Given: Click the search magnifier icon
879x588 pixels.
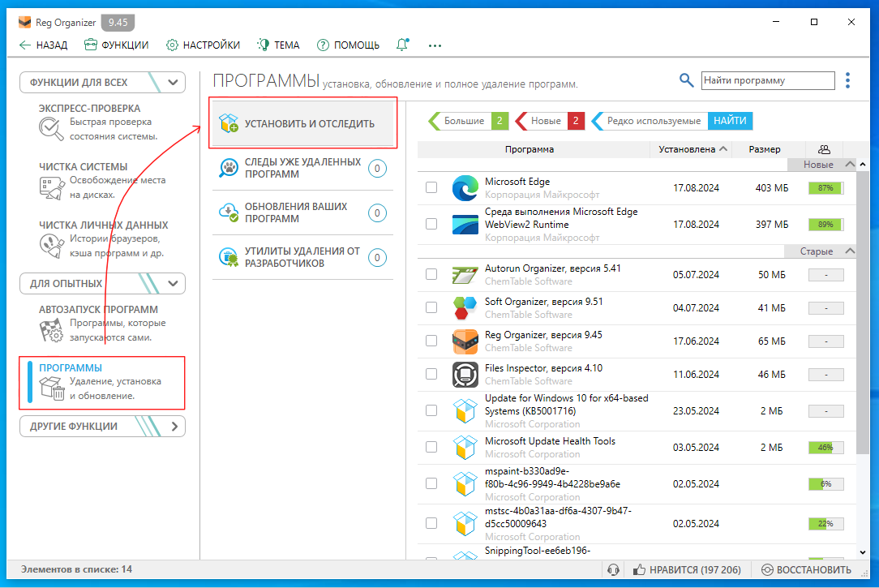Looking at the screenshot, I should point(686,80).
